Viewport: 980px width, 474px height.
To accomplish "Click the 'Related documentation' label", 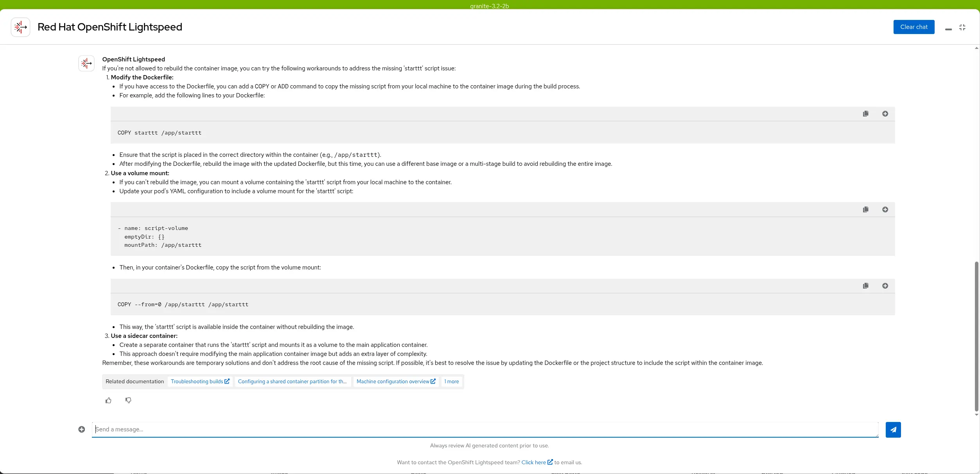I will (135, 382).
